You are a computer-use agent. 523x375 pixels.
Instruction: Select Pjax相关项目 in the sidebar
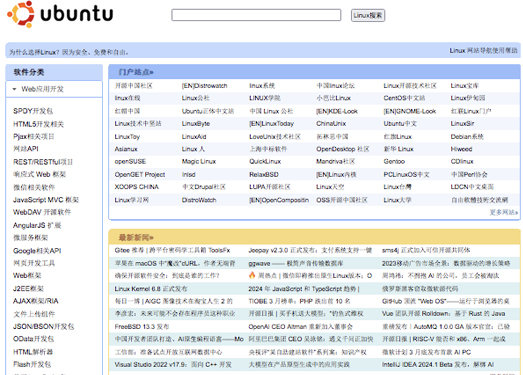click(33, 136)
